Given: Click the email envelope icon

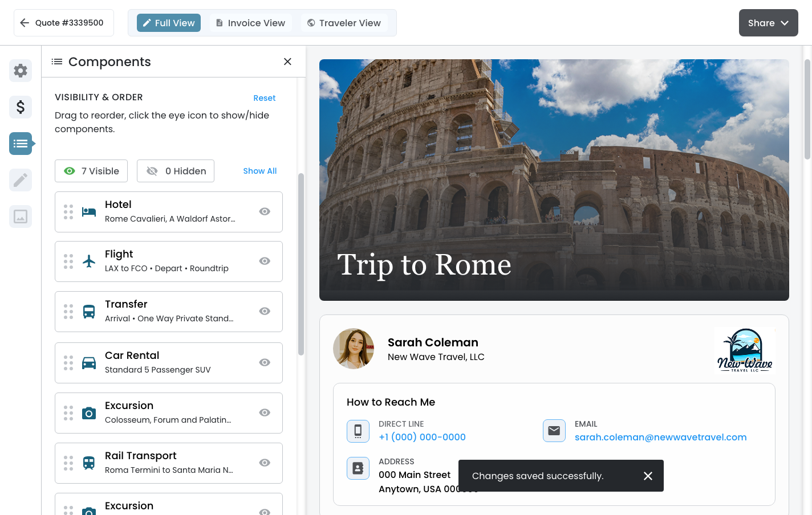Looking at the screenshot, I should (x=554, y=431).
